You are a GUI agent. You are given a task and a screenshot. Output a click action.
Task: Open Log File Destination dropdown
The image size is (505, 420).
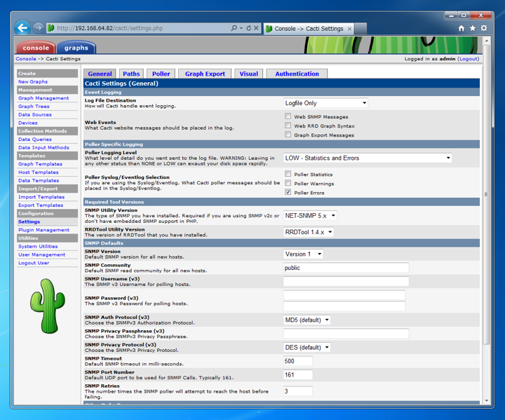[325, 103]
